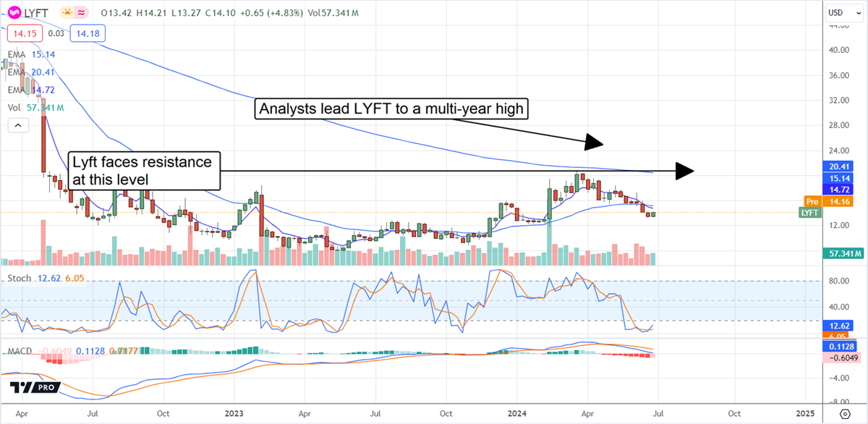Click the arrowhead under the multi-year high note
868x424 pixels.
(x=594, y=143)
